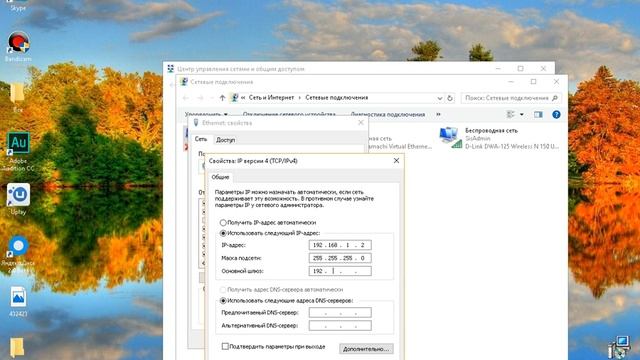Click the Беспроводная сеть connection name
The image size is (640, 360).
[491, 131]
